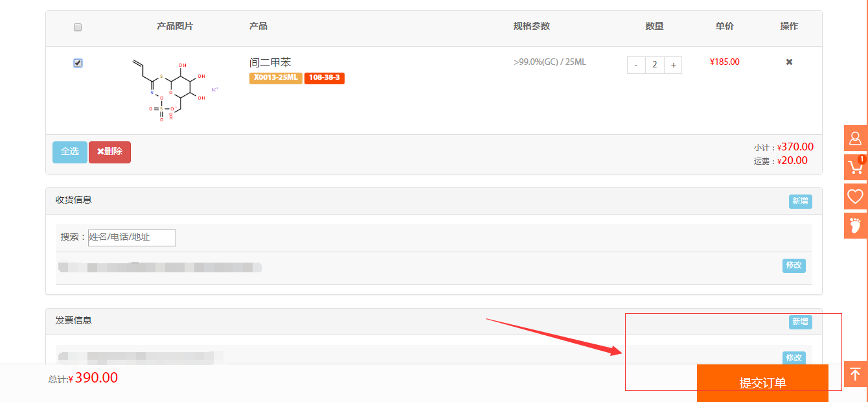
Task: Click 修改 for the invoice info
Action: coord(794,357)
